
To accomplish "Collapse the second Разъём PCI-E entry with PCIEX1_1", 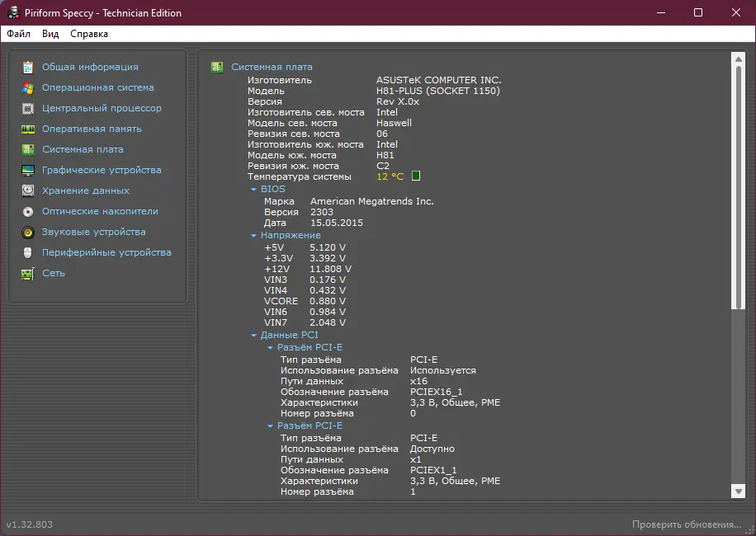I will pos(270,426).
